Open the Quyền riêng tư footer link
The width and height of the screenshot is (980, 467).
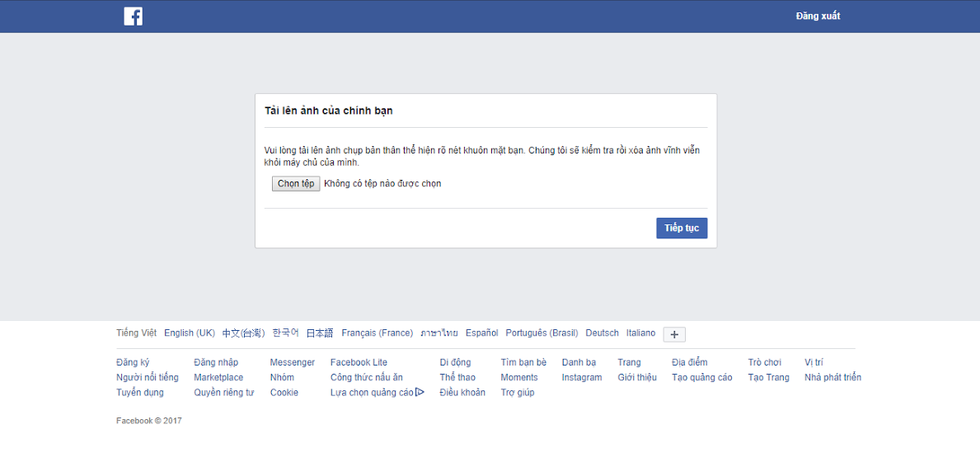[223, 393]
